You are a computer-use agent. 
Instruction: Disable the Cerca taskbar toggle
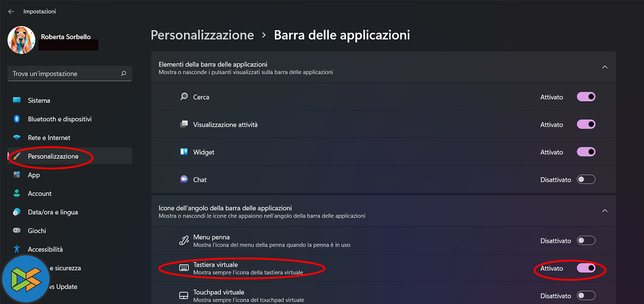(x=586, y=97)
